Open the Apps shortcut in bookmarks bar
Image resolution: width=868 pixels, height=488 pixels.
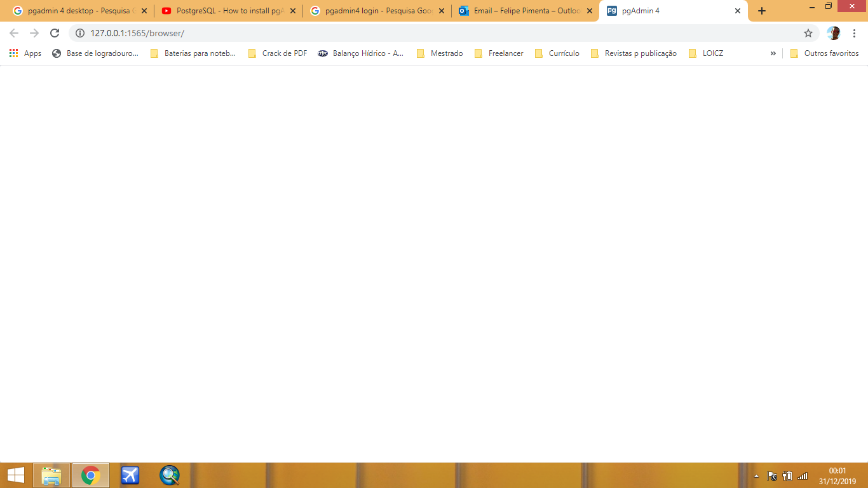pyautogui.click(x=25, y=53)
